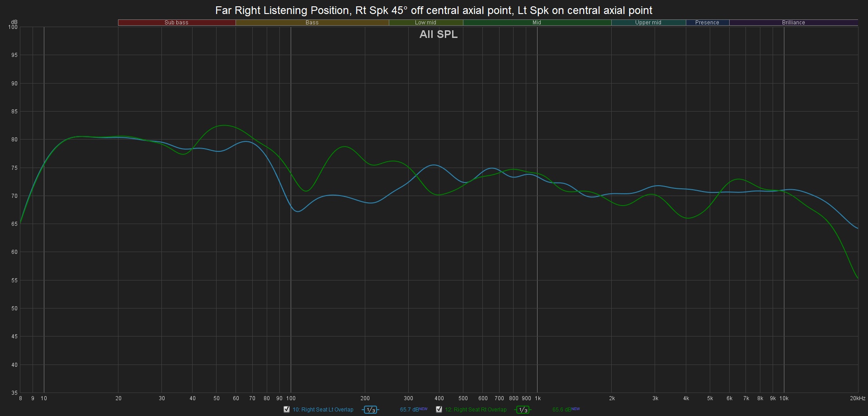The height and width of the screenshot is (416, 868).
Task: Select the '10: Right Seat Lt Overlap' legend label
Action: coord(323,410)
